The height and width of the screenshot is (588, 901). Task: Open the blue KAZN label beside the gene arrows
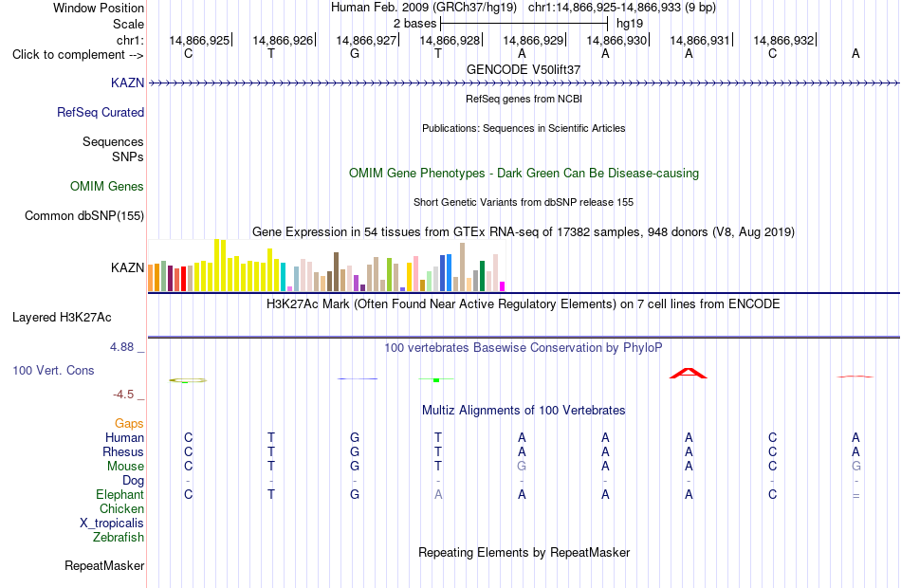128,83
